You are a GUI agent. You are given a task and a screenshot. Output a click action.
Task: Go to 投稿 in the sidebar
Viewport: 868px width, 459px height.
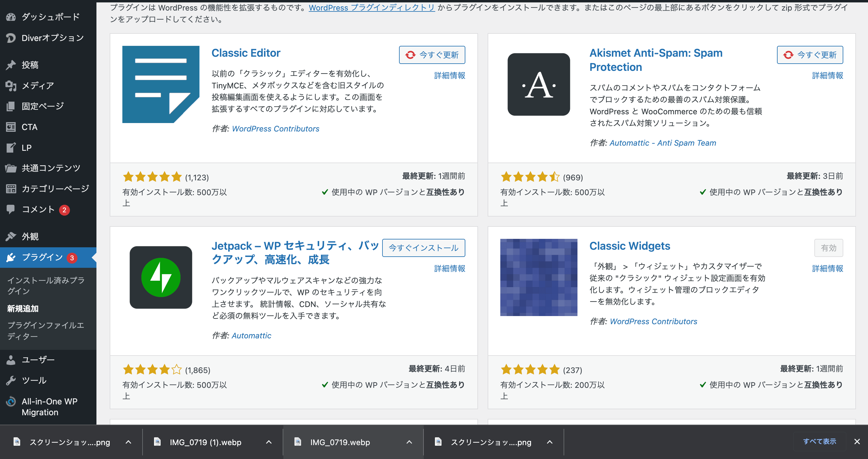[x=48, y=65]
